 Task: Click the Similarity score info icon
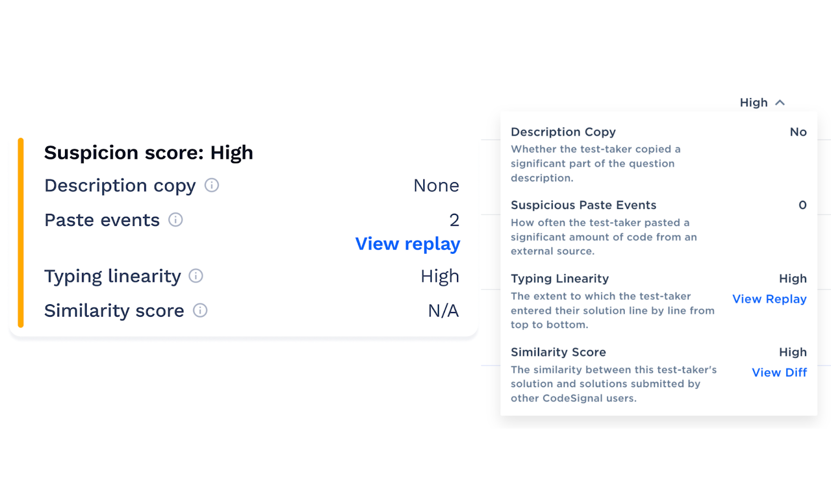click(x=200, y=310)
